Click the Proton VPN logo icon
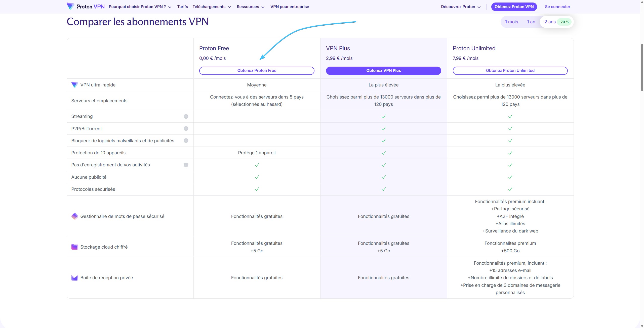The height and width of the screenshot is (328, 644). click(70, 6)
